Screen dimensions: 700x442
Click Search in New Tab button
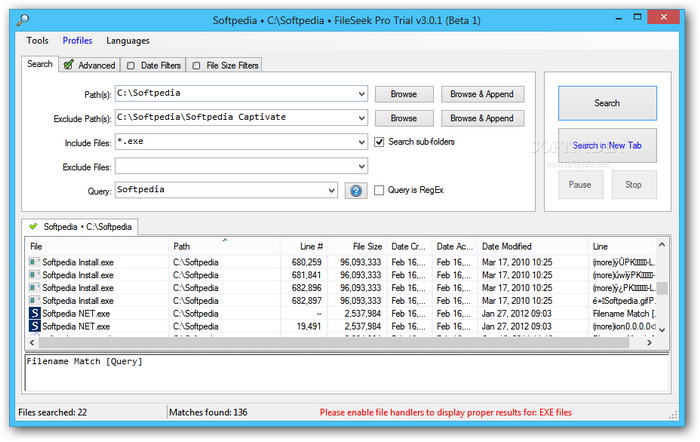coord(607,146)
